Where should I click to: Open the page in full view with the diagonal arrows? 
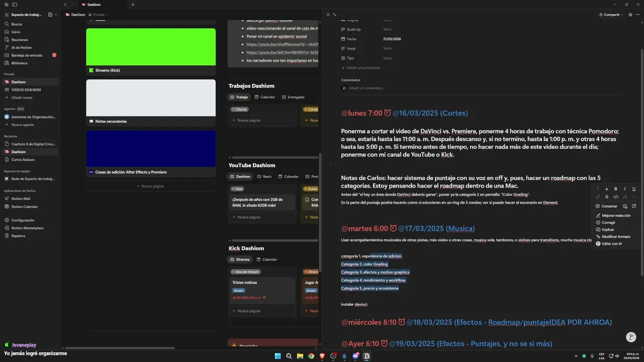335,15
